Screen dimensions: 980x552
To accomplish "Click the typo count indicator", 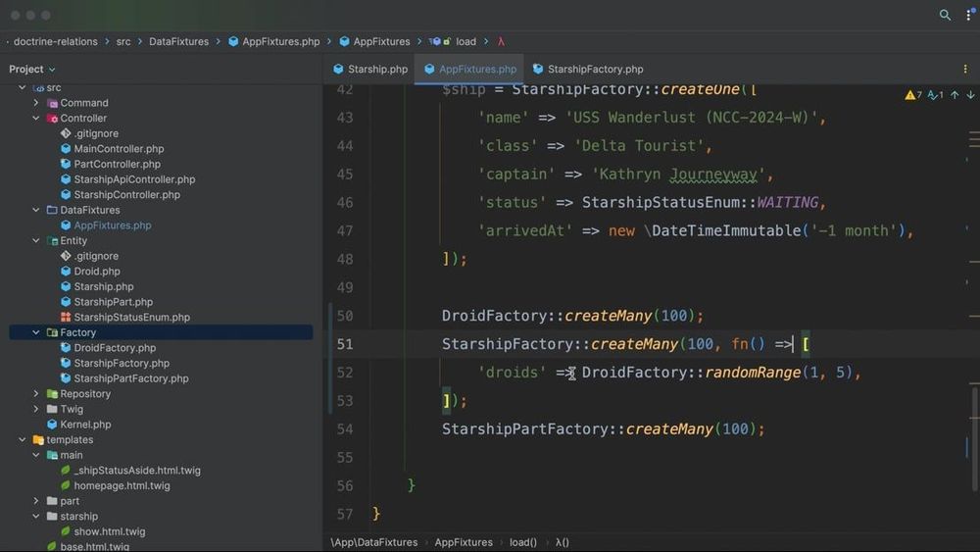I will click(x=936, y=95).
